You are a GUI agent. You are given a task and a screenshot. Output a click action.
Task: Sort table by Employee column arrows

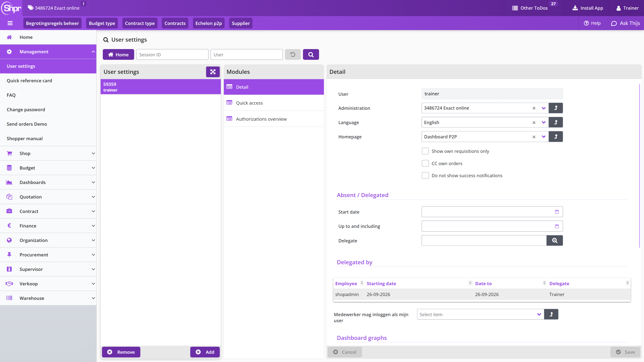tap(362, 283)
